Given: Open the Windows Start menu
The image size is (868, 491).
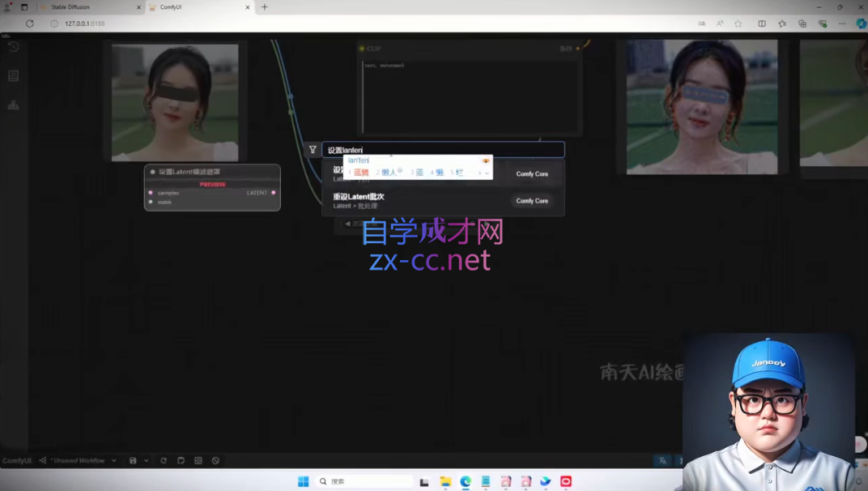Looking at the screenshot, I should pyautogui.click(x=303, y=481).
